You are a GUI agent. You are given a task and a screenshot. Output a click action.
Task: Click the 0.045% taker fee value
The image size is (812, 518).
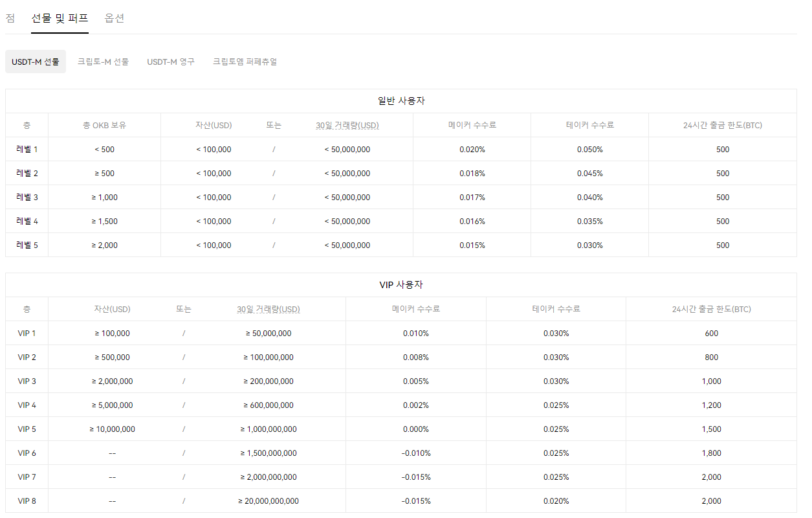(590, 174)
